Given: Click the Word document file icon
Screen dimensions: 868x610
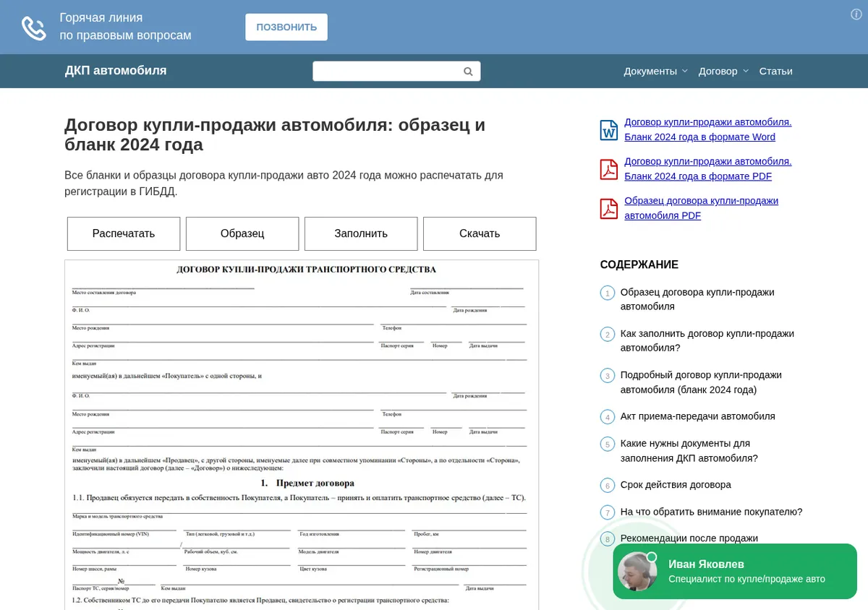Looking at the screenshot, I should pyautogui.click(x=609, y=130).
